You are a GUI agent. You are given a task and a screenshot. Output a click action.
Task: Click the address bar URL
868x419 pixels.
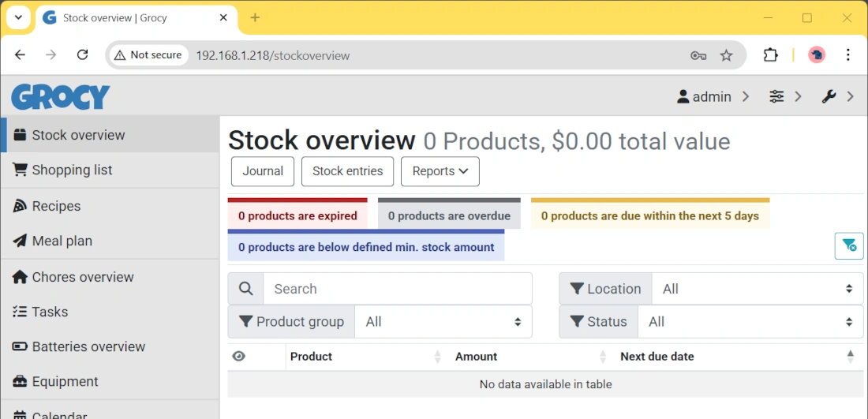point(273,55)
